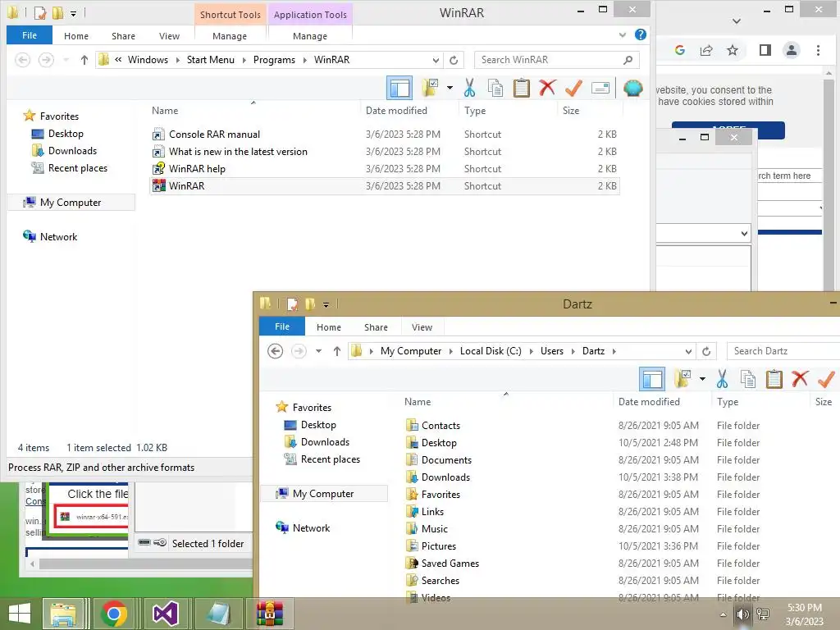Open recent locations dropdown in Dartz window
The height and width of the screenshot is (630, 840).
pyautogui.click(x=319, y=351)
